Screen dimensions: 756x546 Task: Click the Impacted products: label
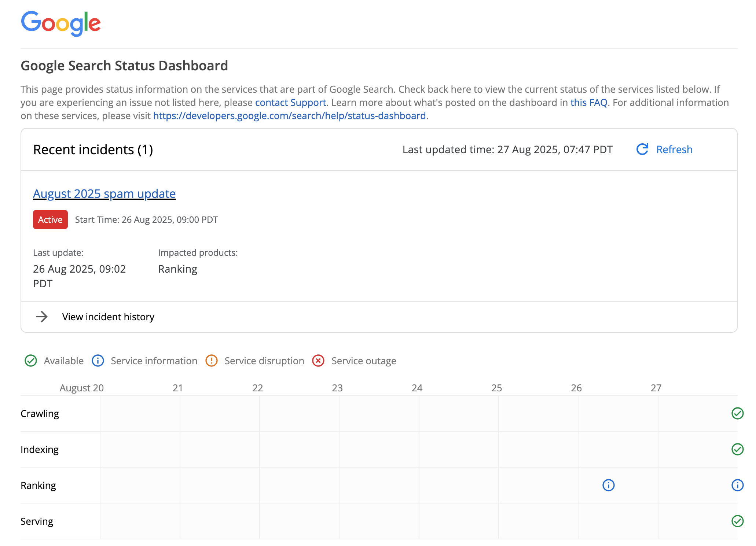(x=198, y=252)
